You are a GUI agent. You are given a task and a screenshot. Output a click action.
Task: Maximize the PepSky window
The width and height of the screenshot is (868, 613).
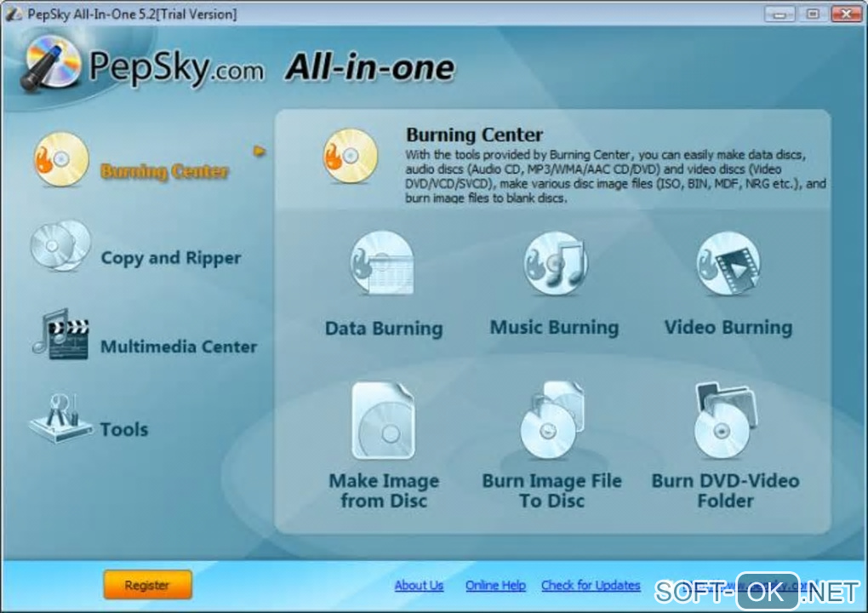tap(812, 14)
